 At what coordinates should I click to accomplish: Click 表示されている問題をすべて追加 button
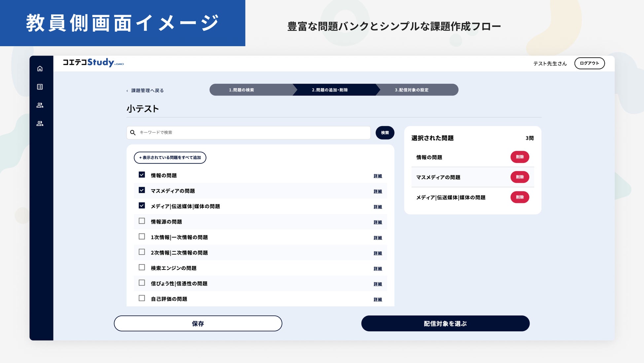click(x=170, y=158)
